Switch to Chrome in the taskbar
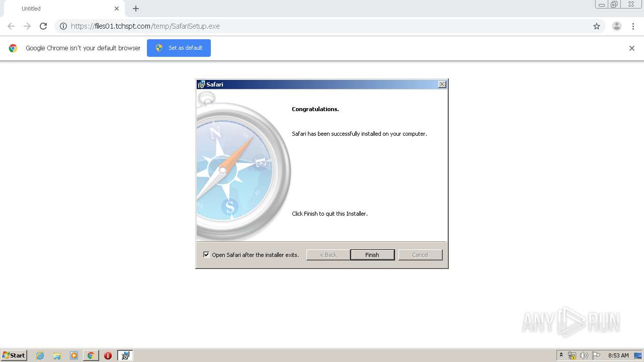Image resolution: width=644 pixels, height=362 pixels. click(91, 355)
